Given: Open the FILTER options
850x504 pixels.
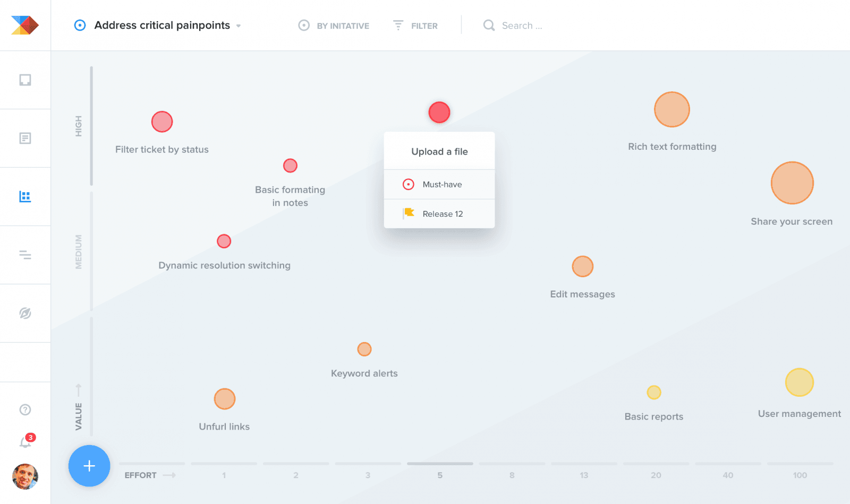Looking at the screenshot, I should tap(416, 25).
